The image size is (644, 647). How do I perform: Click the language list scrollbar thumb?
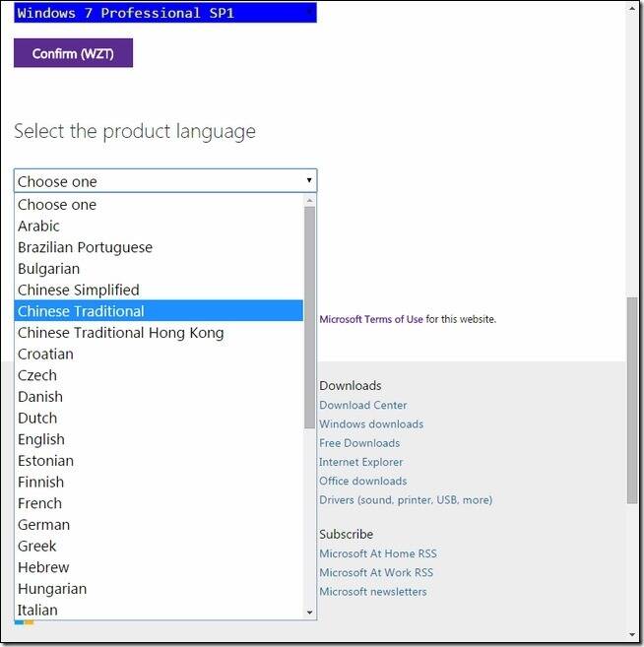point(310,317)
